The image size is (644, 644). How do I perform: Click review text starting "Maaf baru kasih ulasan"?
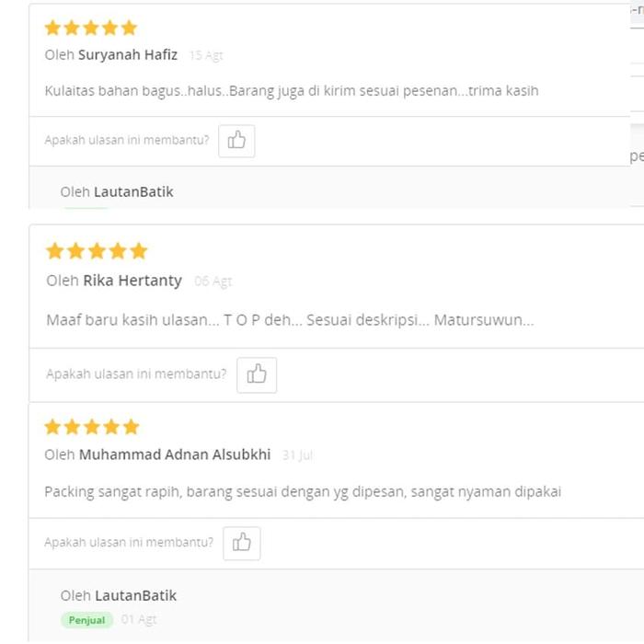coord(290,320)
